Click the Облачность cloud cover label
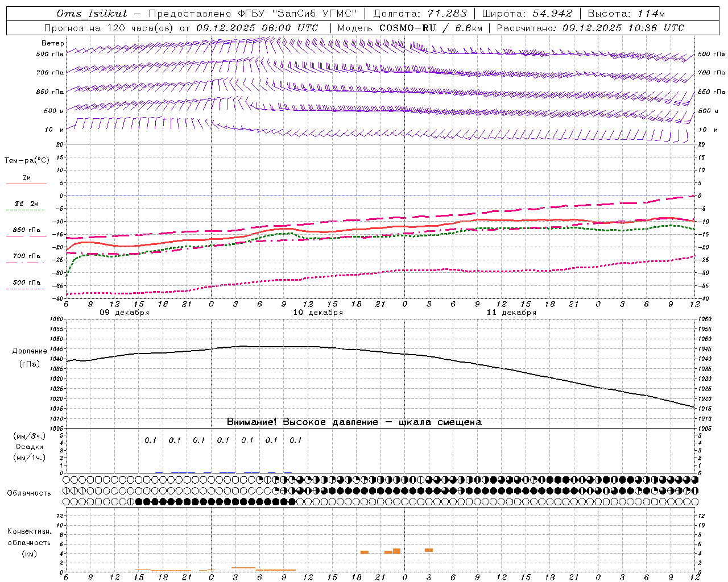The height and width of the screenshot is (582, 728). (29, 493)
